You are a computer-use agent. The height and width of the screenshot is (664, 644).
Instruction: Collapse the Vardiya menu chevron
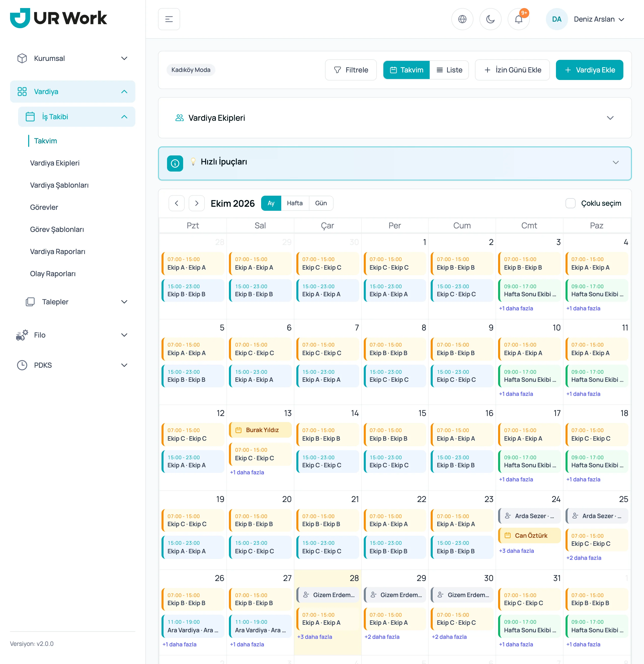point(124,92)
